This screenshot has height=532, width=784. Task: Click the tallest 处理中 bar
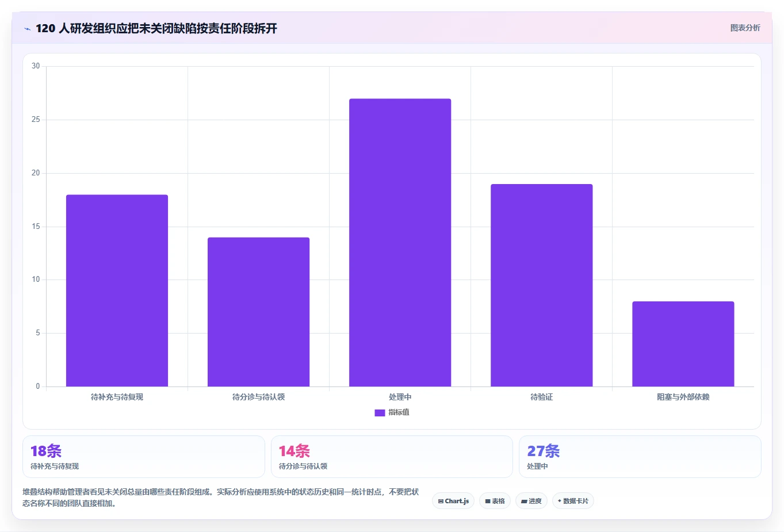(400, 243)
